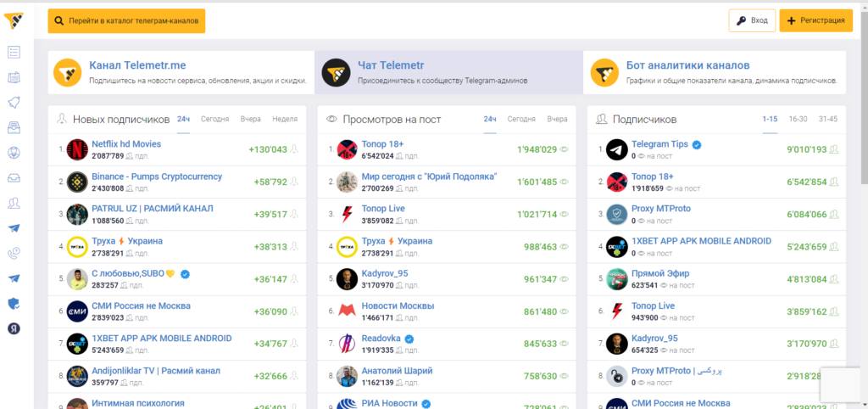
Task: Click the +58'792 subscriber gain value
Action: click(x=270, y=182)
